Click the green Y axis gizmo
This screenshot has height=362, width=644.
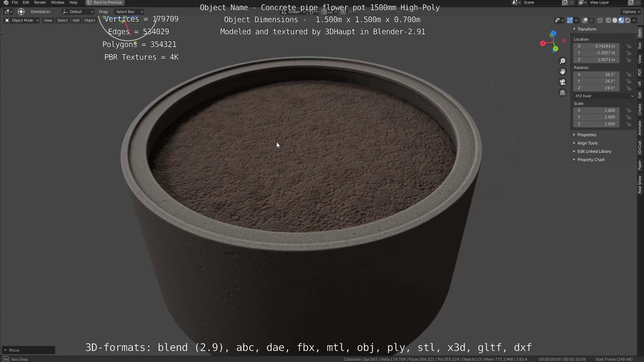[x=555, y=49]
